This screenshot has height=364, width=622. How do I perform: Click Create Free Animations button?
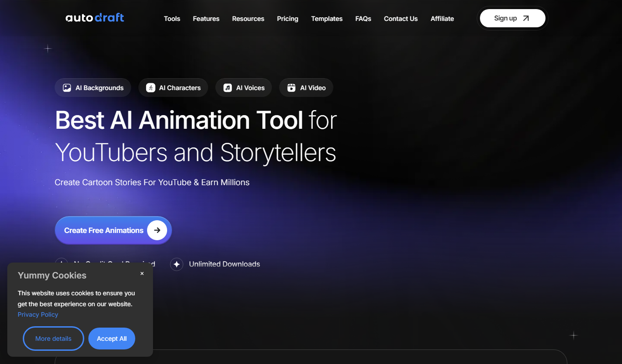click(x=113, y=230)
